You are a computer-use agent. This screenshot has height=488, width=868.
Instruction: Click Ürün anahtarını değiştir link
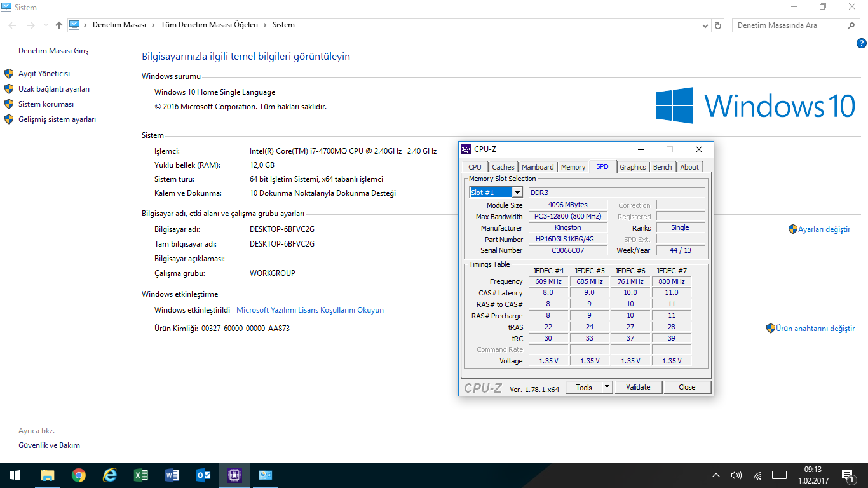(x=815, y=329)
